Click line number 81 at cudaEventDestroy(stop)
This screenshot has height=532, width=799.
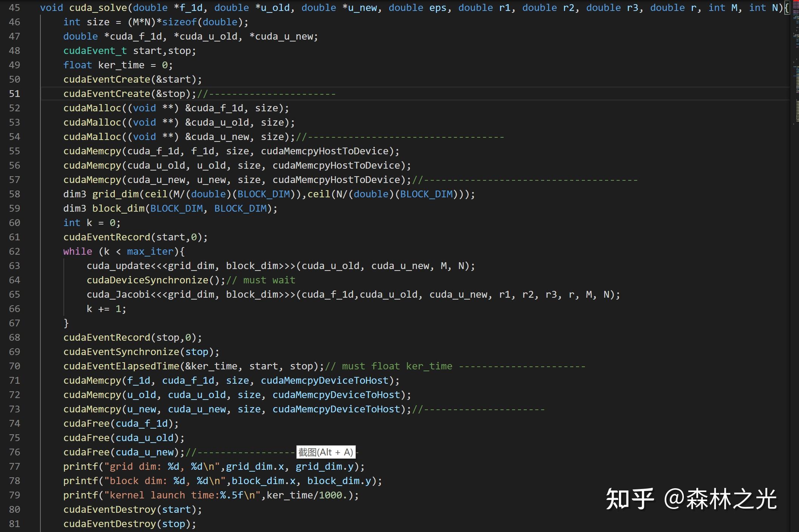tap(14, 524)
